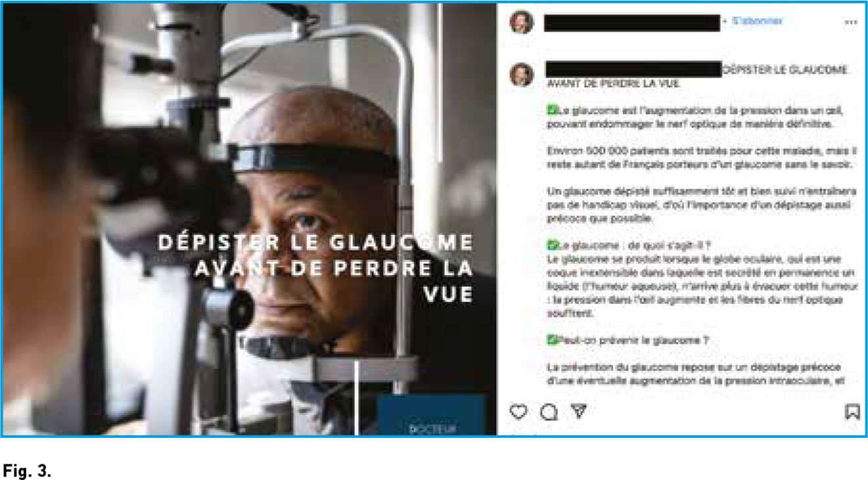Viewport: 868px width, 480px height.
Task: Click the redacted username in the header
Action: [x=632, y=22]
